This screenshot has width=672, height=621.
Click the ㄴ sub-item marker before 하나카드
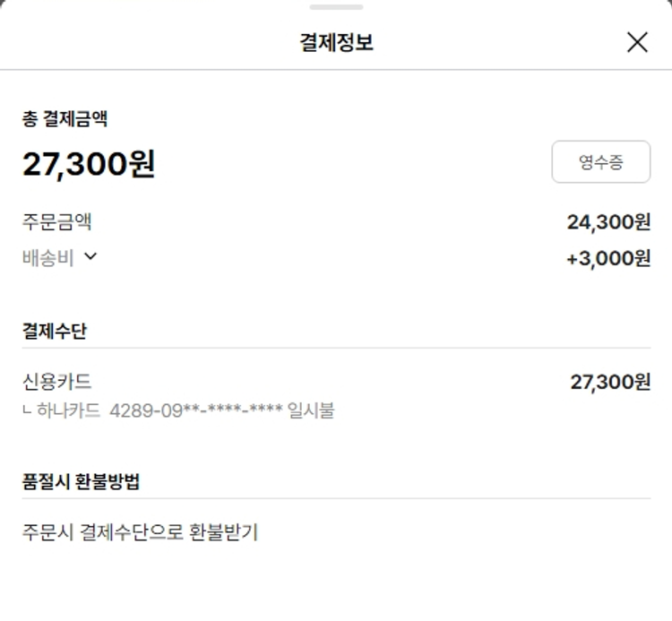click(27, 411)
